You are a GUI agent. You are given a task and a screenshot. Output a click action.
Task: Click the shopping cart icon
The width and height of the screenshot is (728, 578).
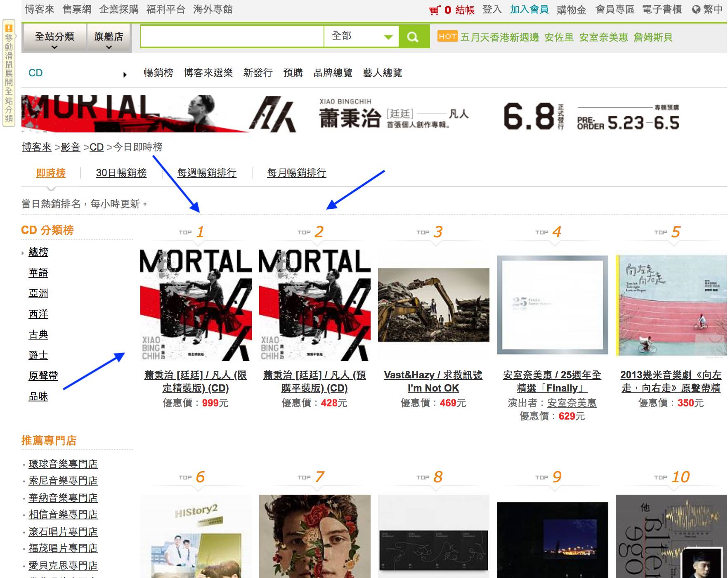[435, 10]
